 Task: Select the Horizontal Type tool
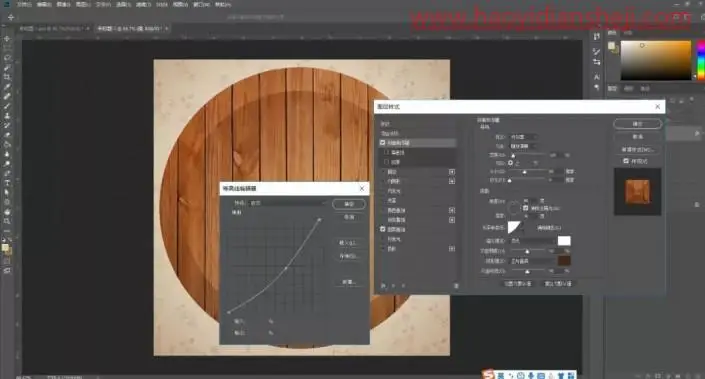coord(7,183)
